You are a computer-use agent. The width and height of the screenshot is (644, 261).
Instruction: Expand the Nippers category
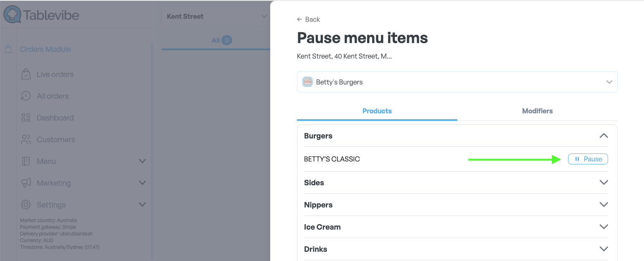coord(603,205)
